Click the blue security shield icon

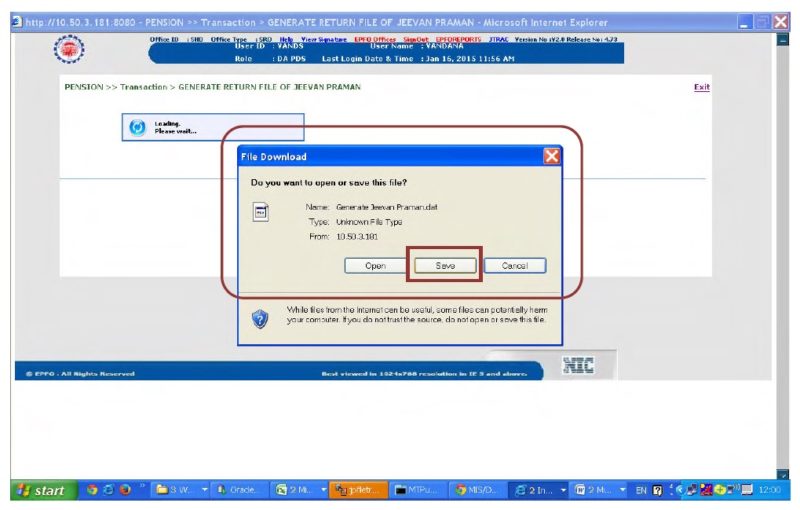[260, 318]
